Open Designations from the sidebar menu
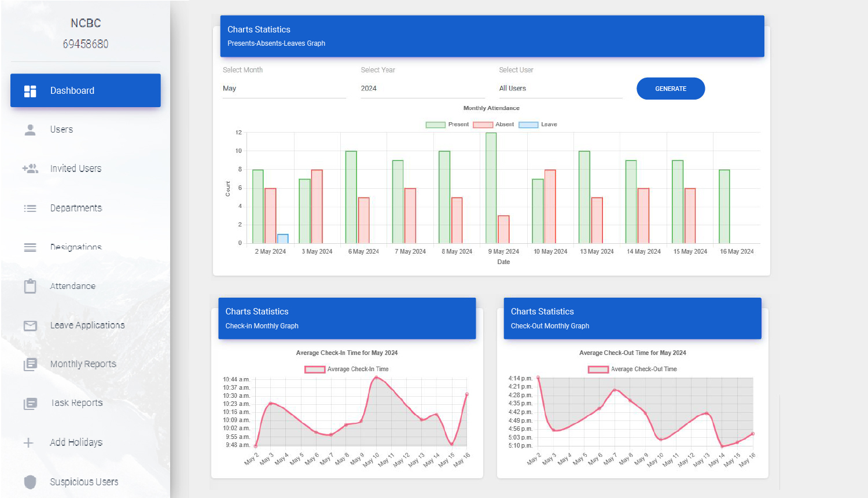Image resolution: width=868 pixels, height=498 pixels. [x=76, y=247]
